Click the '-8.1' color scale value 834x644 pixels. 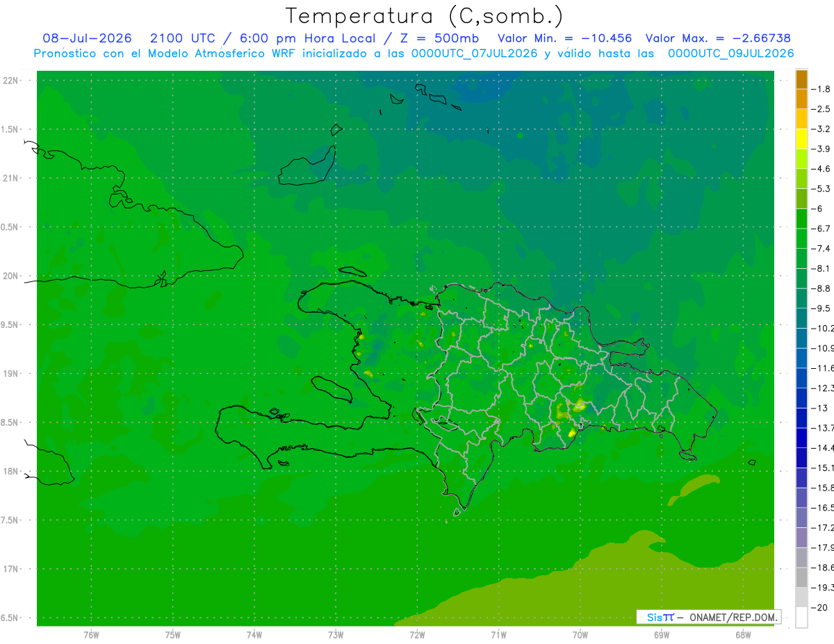(x=821, y=269)
